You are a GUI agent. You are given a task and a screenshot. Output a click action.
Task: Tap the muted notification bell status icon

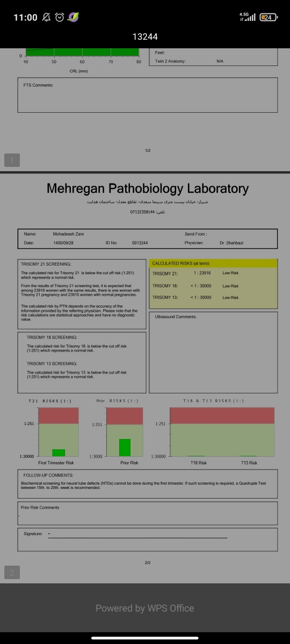pyautogui.click(x=47, y=17)
